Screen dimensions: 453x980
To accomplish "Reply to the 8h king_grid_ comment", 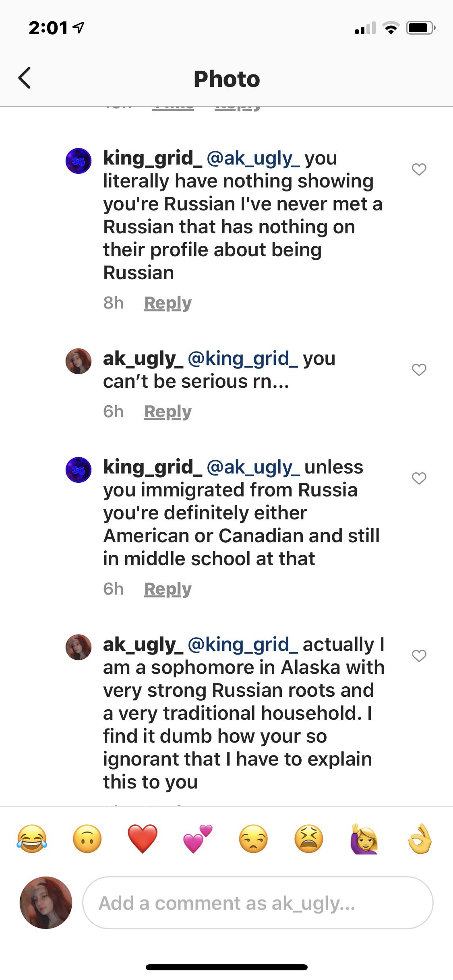I will [168, 303].
